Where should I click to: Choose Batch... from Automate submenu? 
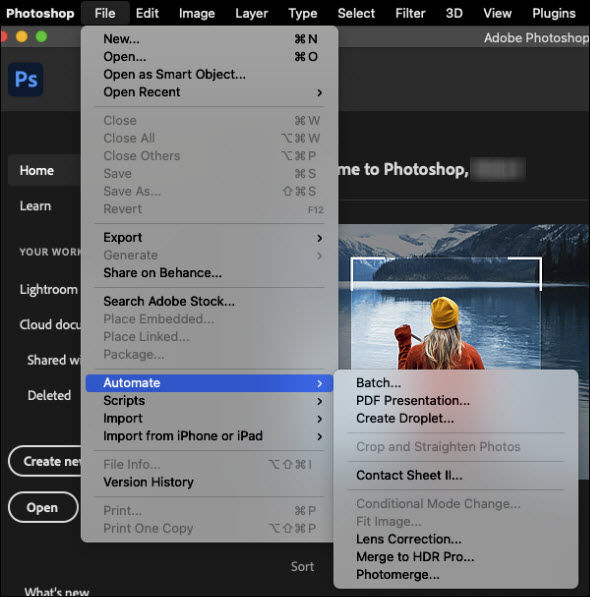[x=456, y=383]
